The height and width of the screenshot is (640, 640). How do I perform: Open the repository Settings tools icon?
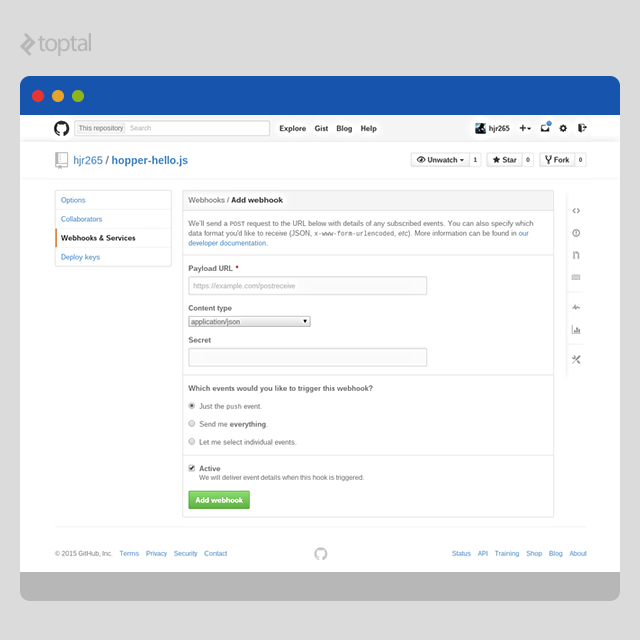576,360
